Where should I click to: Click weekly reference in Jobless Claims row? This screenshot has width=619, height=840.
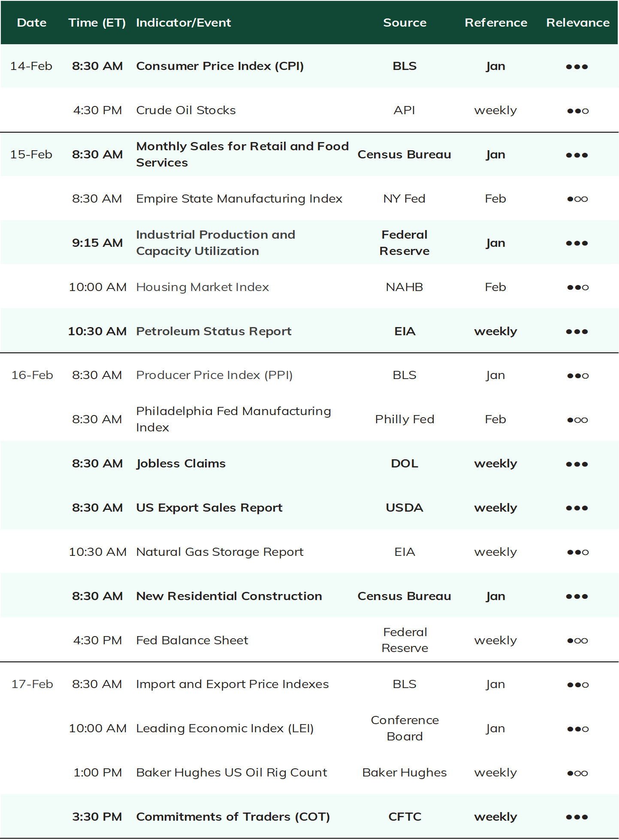(x=495, y=464)
